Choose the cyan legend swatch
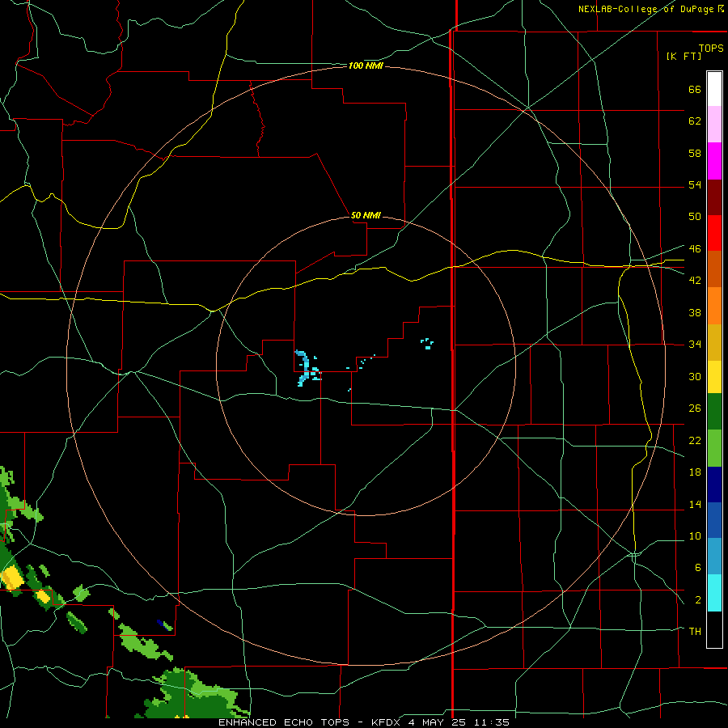The image size is (728, 728). point(714,593)
